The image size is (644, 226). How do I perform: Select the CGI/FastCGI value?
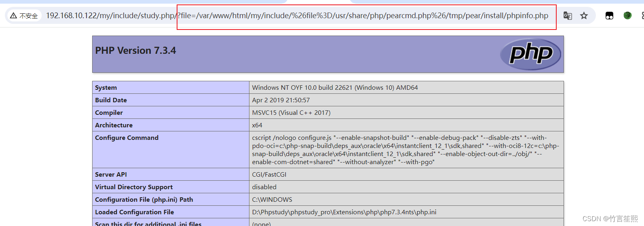click(269, 175)
